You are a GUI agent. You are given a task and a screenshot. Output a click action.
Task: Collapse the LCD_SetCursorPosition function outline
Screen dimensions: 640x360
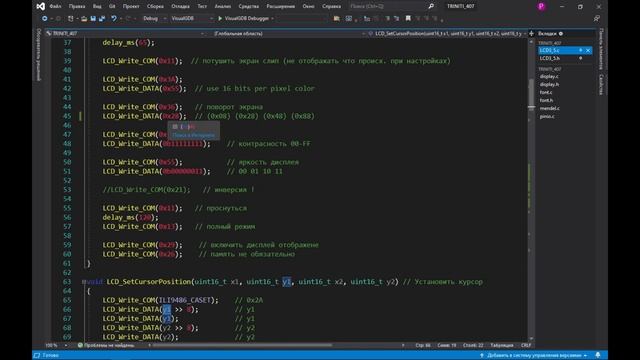click(x=84, y=282)
